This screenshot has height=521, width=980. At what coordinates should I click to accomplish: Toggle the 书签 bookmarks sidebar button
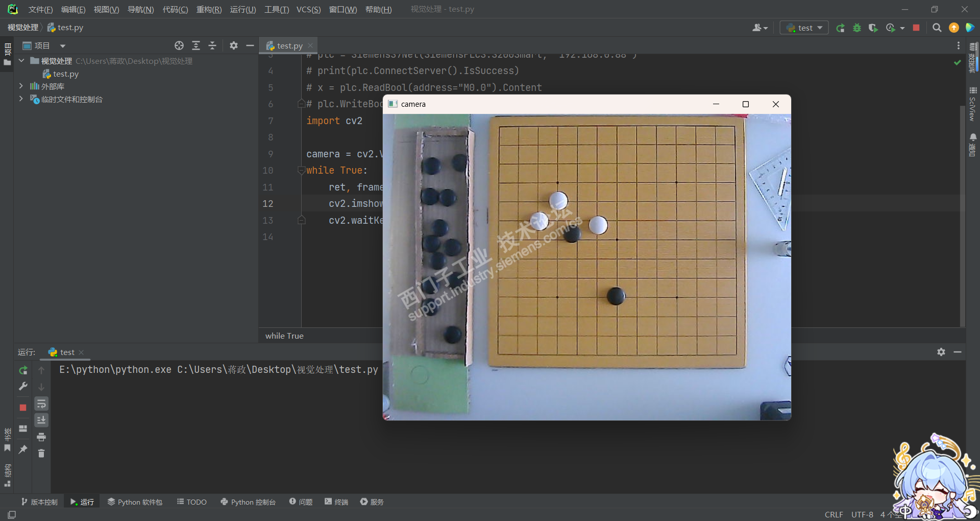[x=7, y=440]
